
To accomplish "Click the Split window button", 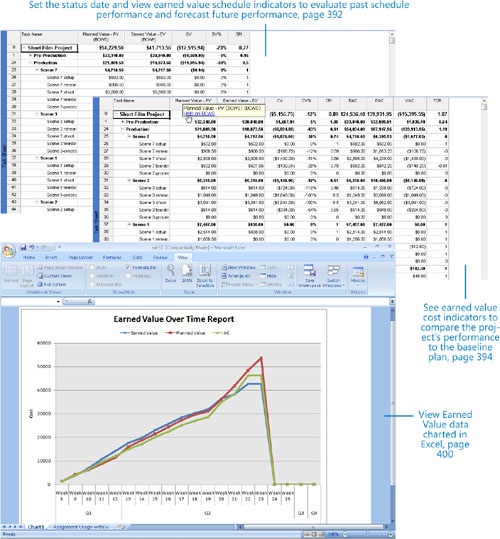I will point(268,267).
